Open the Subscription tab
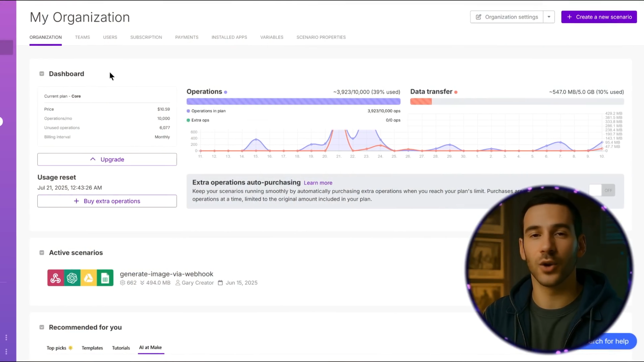Image resolution: width=644 pixels, height=362 pixels. [146, 37]
